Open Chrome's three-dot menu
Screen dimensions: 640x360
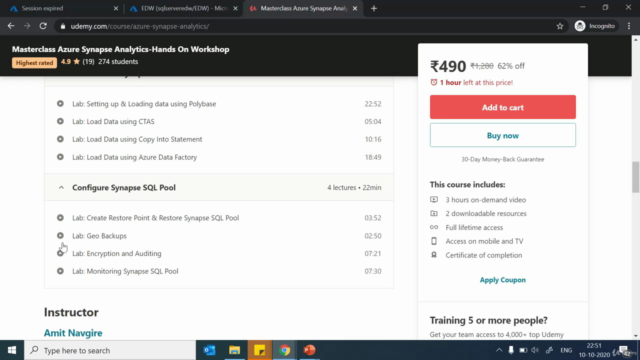point(629,26)
